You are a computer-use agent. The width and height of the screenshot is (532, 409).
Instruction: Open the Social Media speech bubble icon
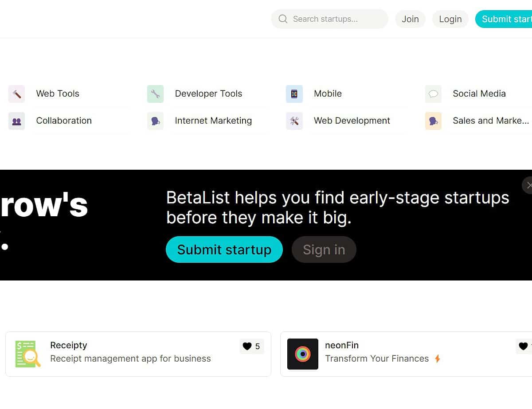point(433,93)
